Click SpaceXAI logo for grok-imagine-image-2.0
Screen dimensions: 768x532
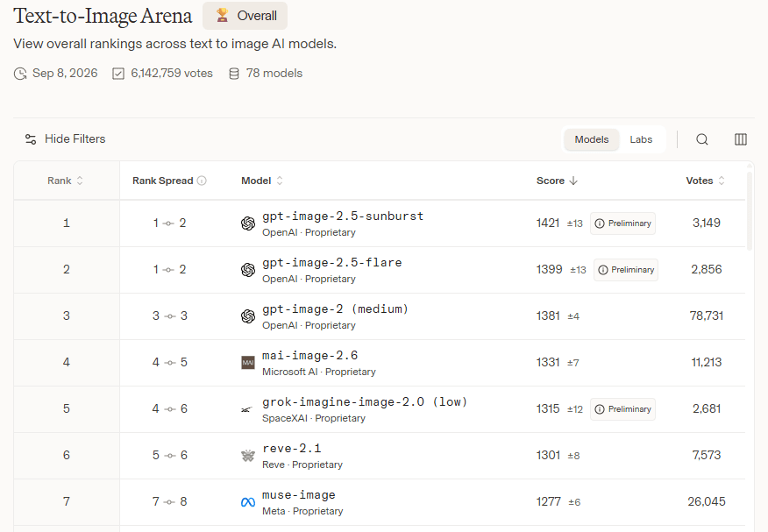coord(247,409)
